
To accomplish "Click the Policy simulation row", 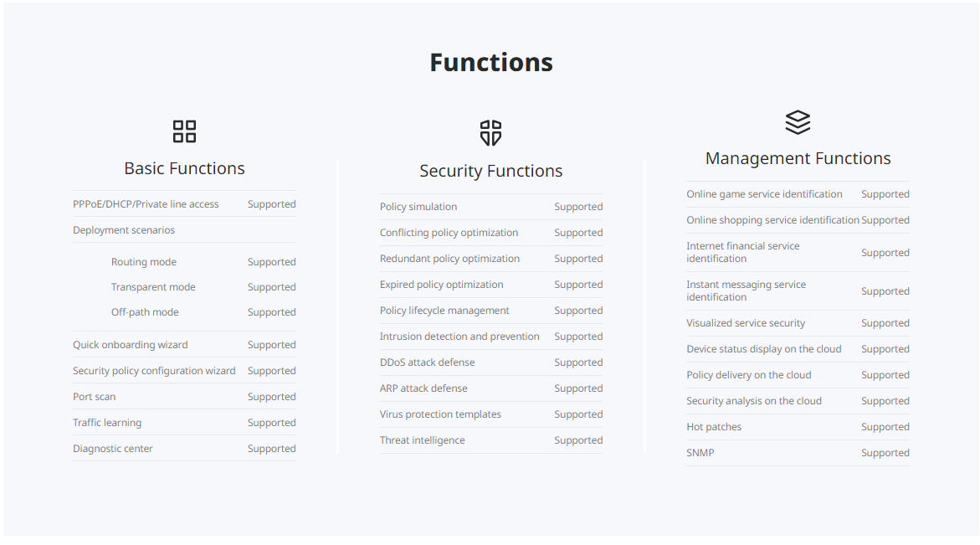I will click(418, 207).
